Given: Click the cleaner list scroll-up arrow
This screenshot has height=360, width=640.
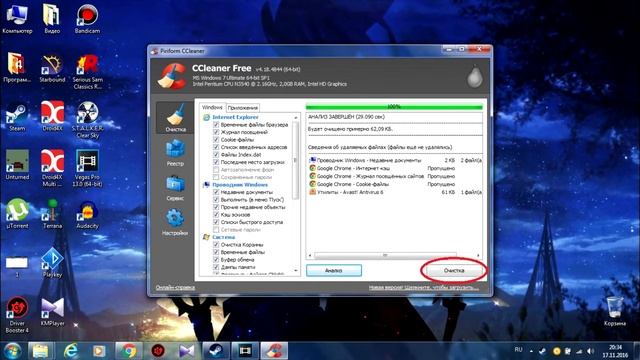Looking at the screenshot, I should [x=296, y=118].
